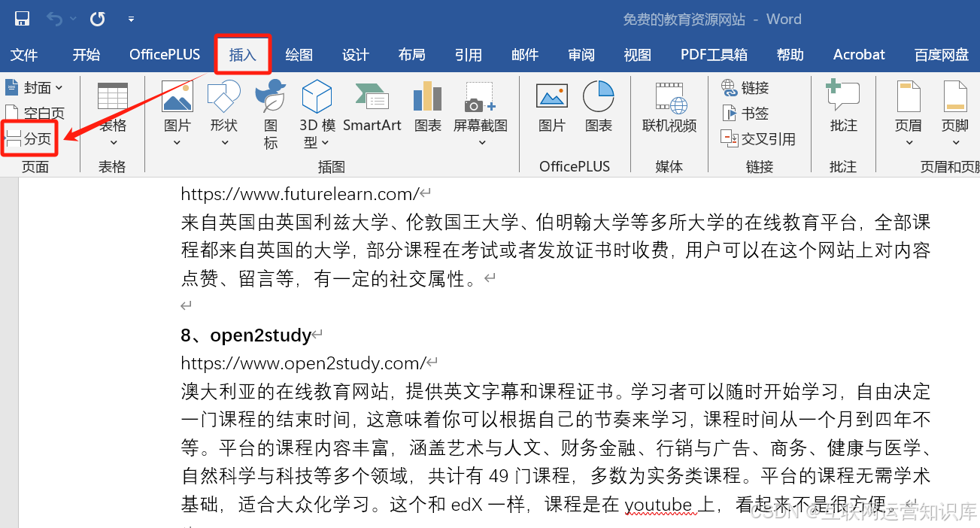Click the Redo/Repeat circular arrow icon
Viewport: 980px width, 528px height.
[98, 19]
